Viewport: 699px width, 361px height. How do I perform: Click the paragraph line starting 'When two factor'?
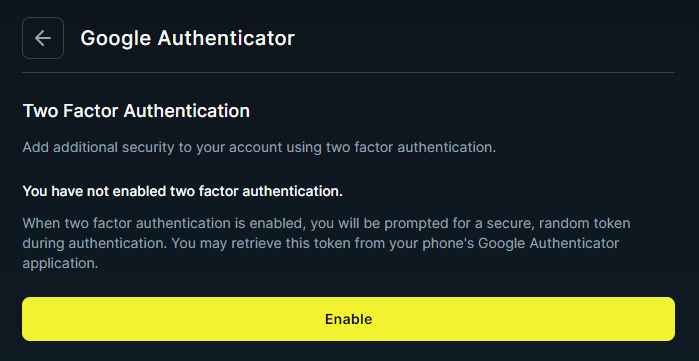click(326, 223)
